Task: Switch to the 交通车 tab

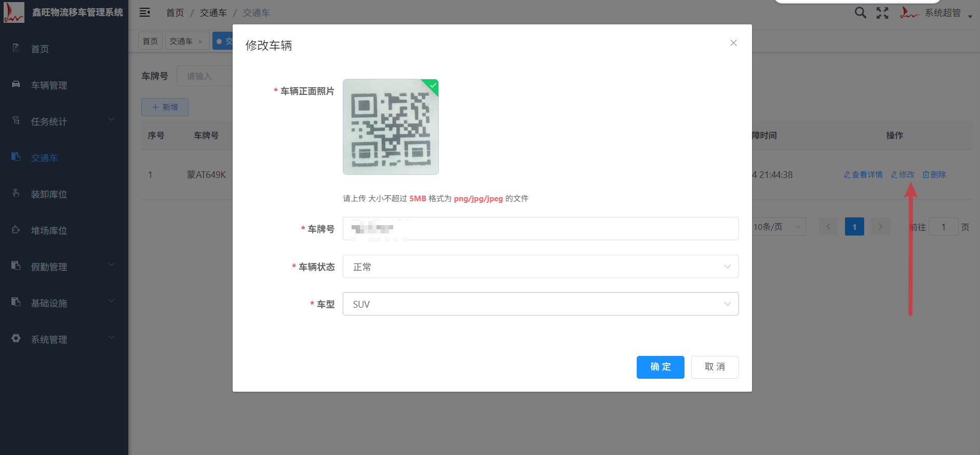Action: coord(181,41)
